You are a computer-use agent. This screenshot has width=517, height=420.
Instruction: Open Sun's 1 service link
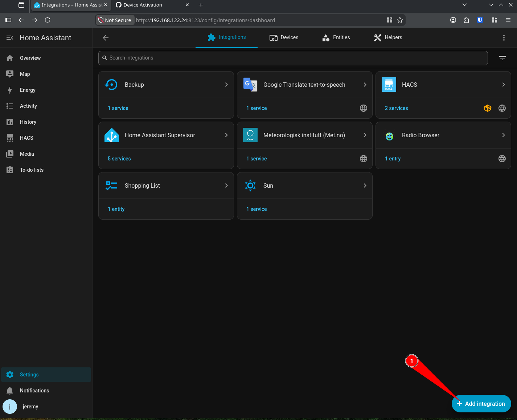coord(257,209)
